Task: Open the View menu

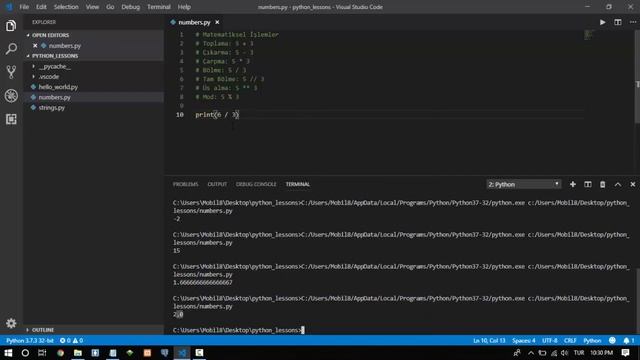Action: [92, 7]
